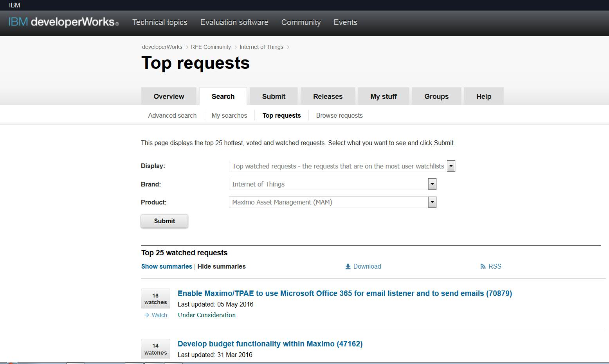The width and height of the screenshot is (609, 364).
Task: Click the Last updated 05 May 2016 text
Action: coord(216,304)
